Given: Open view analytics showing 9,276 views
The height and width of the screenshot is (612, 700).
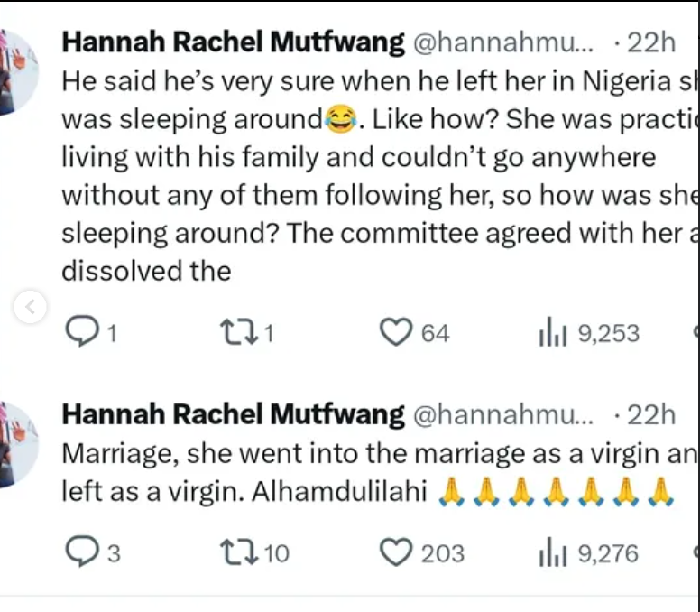Looking at the screenshot, I should click(589, 553).
